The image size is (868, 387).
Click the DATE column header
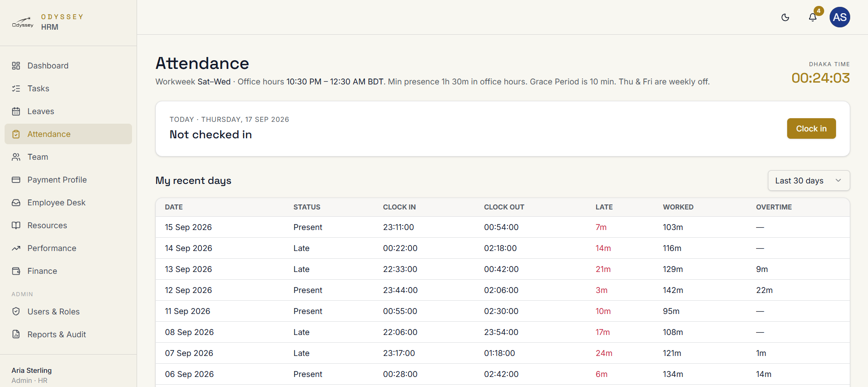click(x=174, y=207)
